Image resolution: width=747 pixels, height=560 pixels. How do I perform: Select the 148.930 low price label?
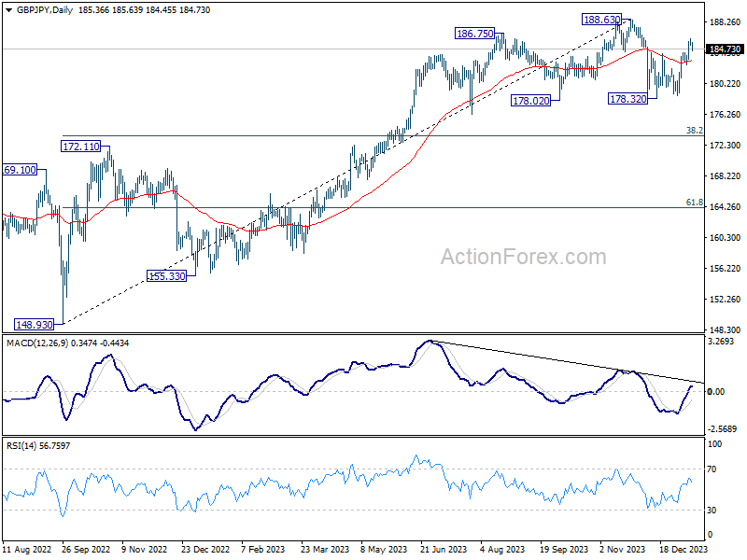point(34,324)
